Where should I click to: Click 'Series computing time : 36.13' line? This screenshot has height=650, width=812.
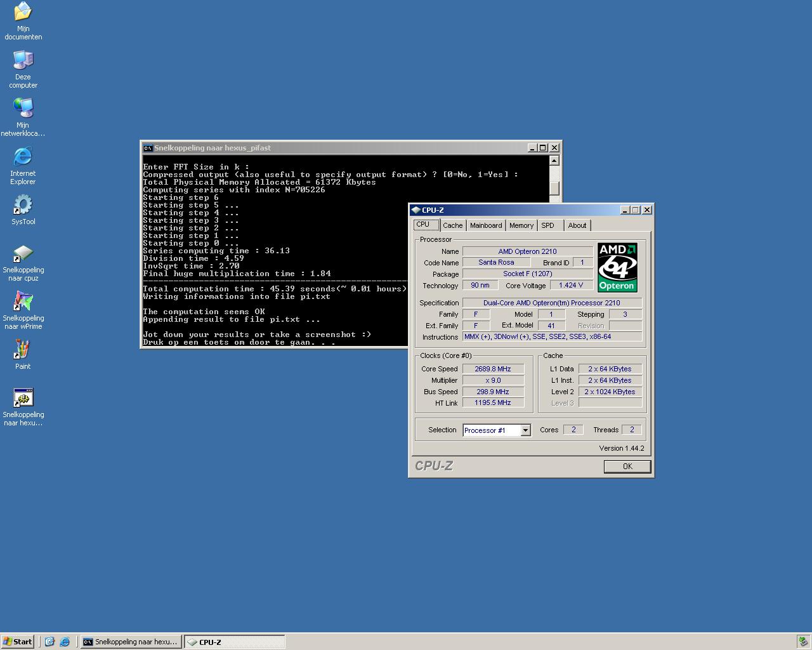tap(216, 251)
